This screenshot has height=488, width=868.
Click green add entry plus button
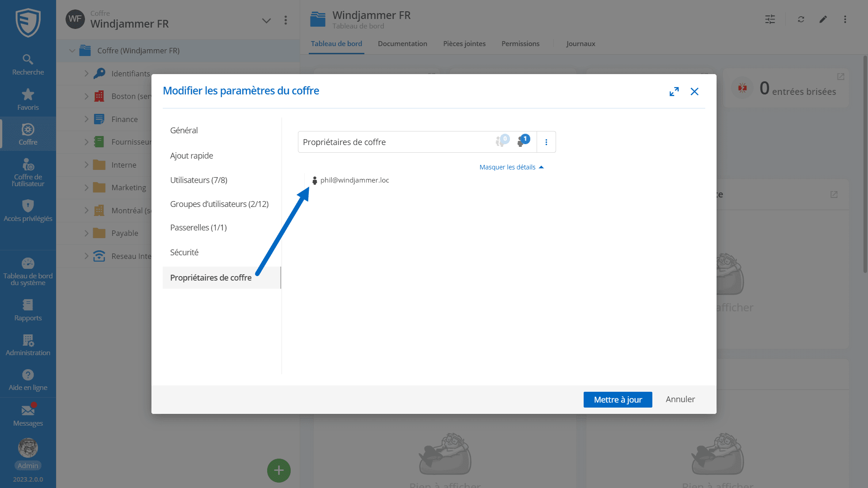click(x=278, y=470)
